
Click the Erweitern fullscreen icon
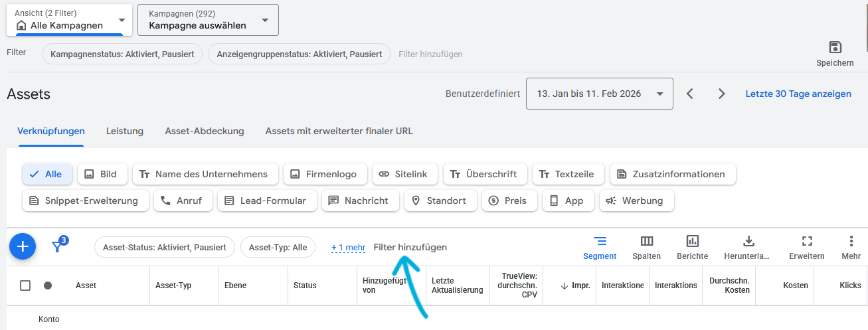[807, 242]
